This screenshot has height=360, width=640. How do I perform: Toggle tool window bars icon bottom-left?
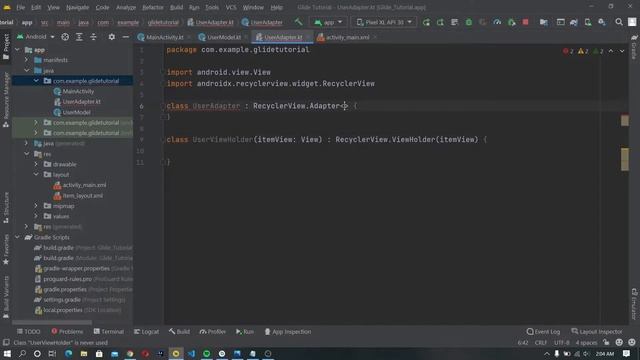coord(6,342)
